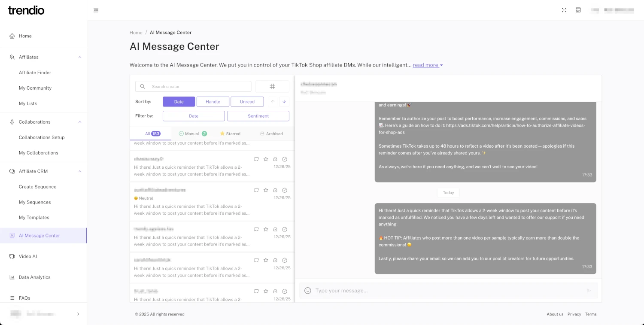Screen dimensions: 644x325
Task: Go to Home via breadcrumb link
Action: click(136, 33)
